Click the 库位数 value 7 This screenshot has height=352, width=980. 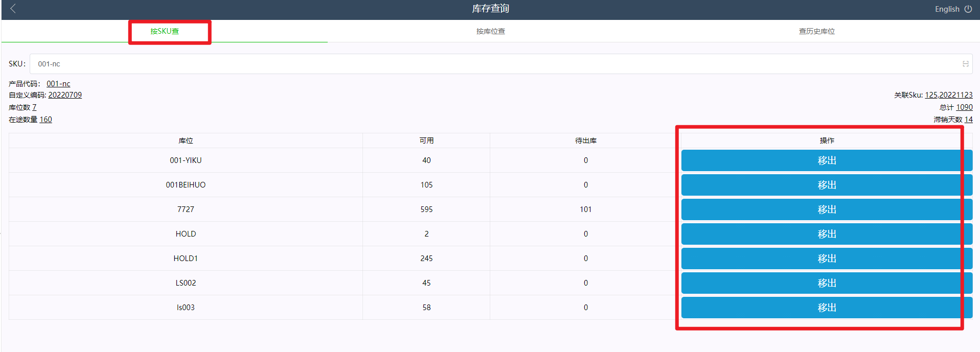34,107
